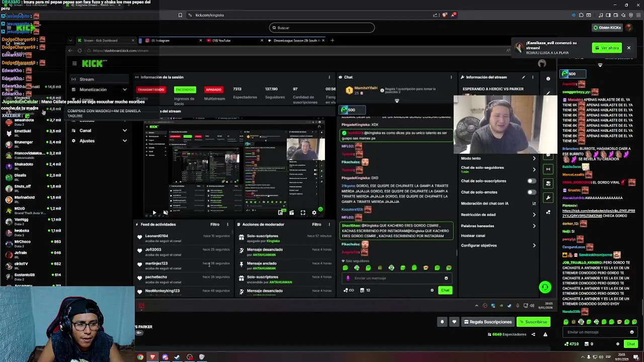The width and height of the screenshot is (644, 362).
Task: Share the stream via share icon
Action: point(533,334)
